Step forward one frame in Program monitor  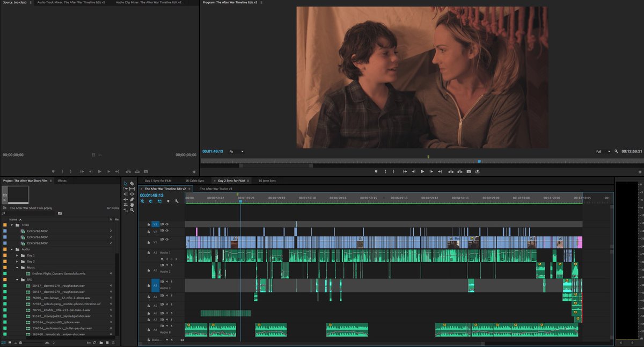[431, 171]
